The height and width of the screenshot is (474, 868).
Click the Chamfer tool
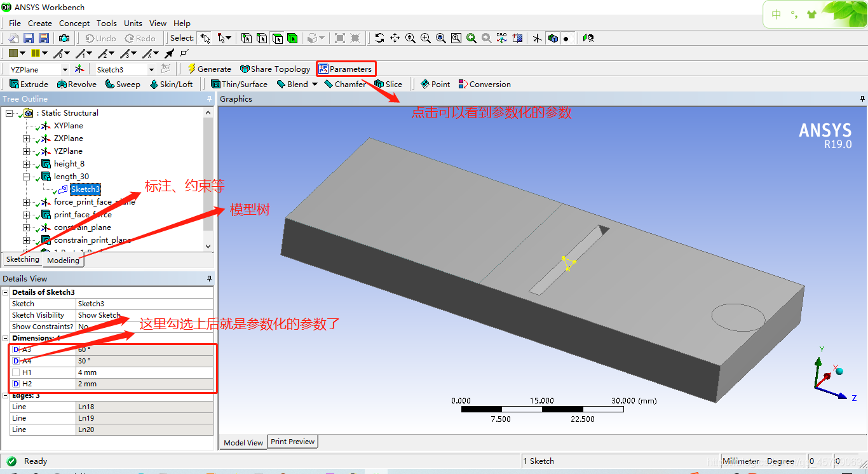click(x=344, y=84)
